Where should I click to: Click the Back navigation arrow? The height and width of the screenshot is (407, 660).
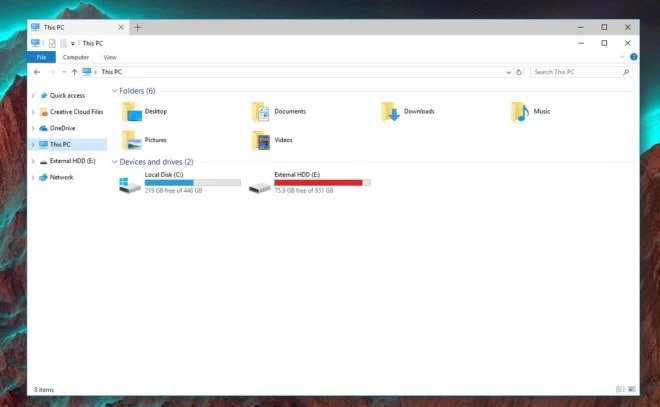(37, 72)
